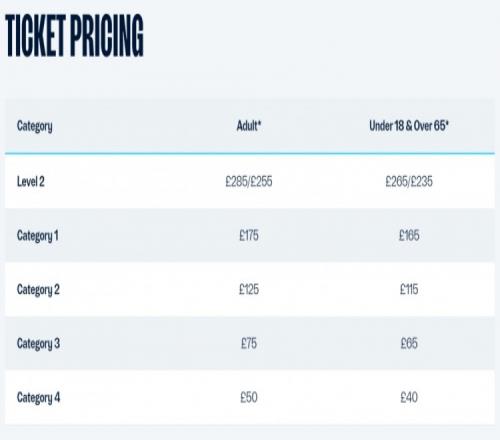Select the Category 4 row label
Viewport: 500px width, 440px height.
click(38, 398)
